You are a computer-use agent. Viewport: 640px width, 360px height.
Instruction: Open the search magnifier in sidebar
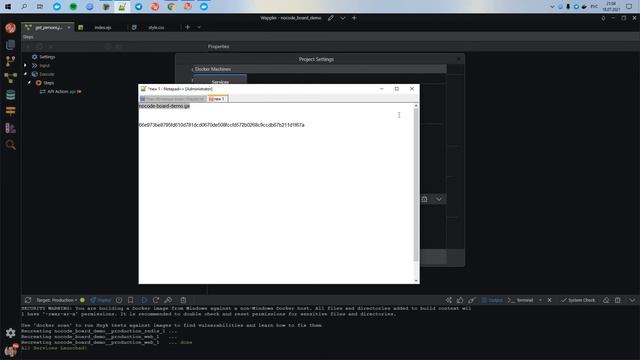[x=11, y=144]
